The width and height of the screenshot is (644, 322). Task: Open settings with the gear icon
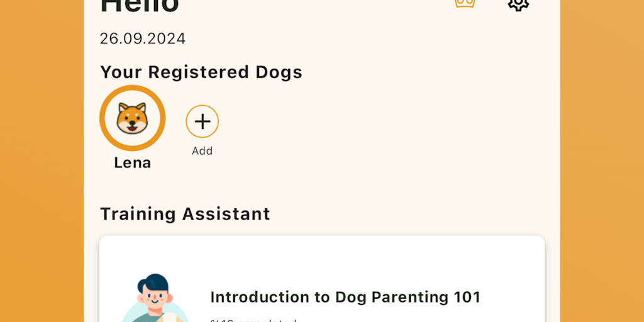[518, 4]
